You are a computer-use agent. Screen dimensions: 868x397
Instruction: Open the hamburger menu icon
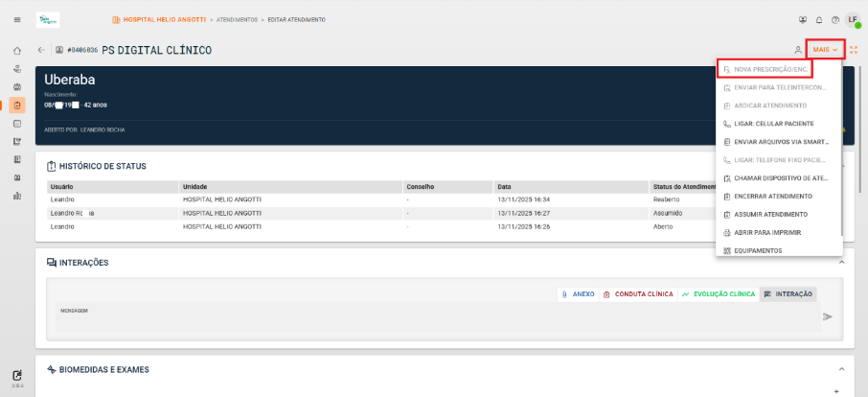(17, 20)
